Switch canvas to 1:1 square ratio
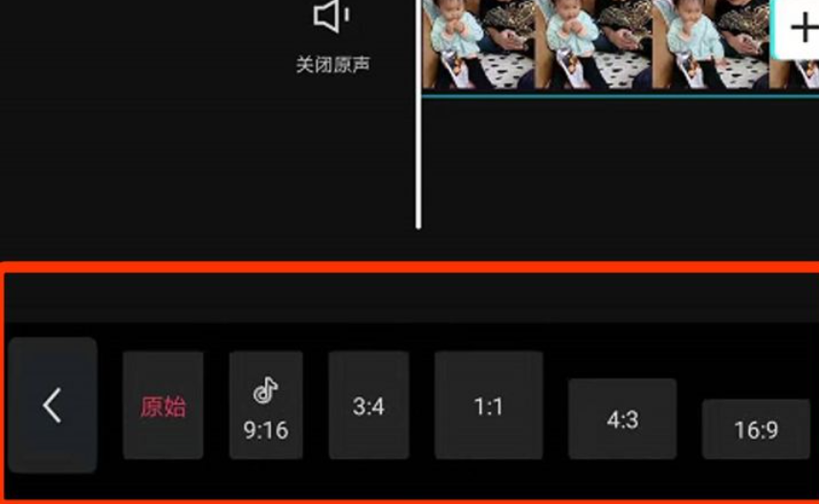 (x=488, y=405)
